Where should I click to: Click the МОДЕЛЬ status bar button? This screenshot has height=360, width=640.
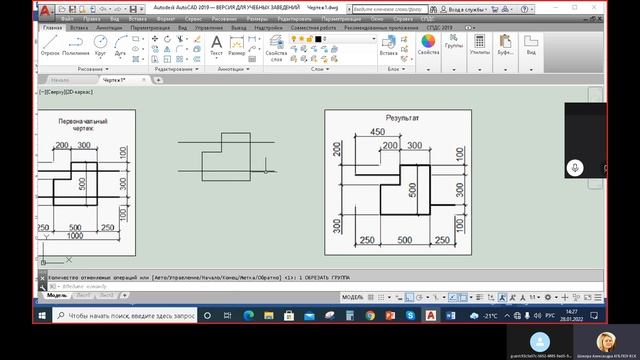click(x=352, y=298)
